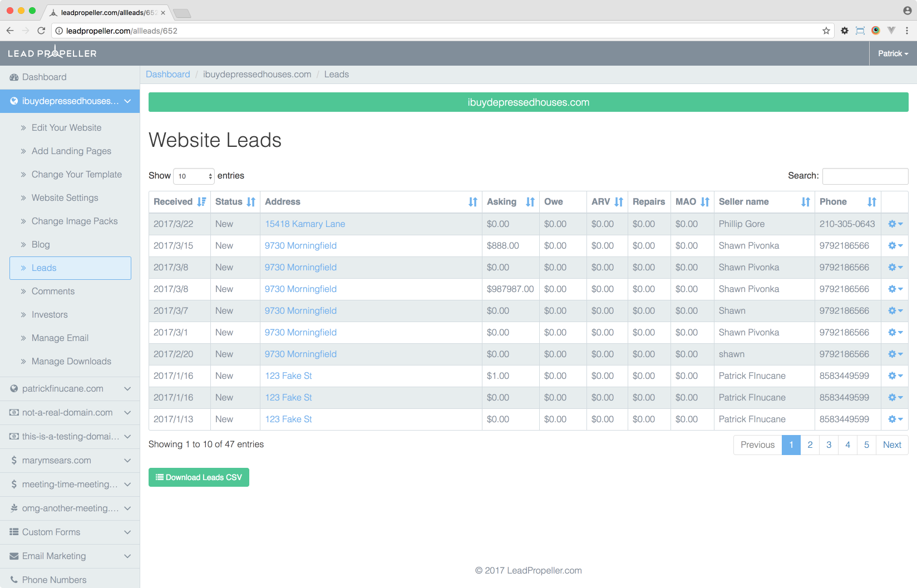
Task: Sort leads by Phone using the sort arrows
Action: pyautogui.click(x=871, y=201)
